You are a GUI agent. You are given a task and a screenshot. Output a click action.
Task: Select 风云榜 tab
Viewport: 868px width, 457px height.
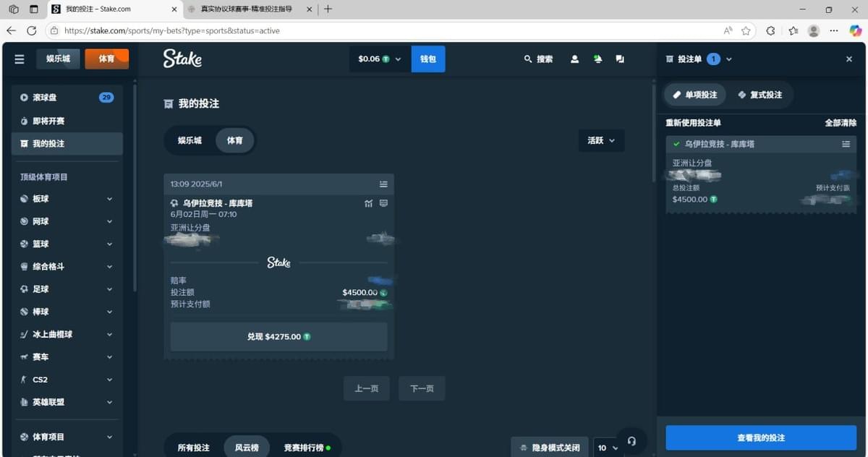(x=247, y=448)
